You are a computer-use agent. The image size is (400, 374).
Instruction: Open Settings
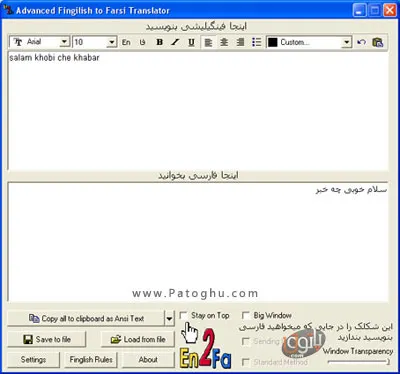point(33,360)
